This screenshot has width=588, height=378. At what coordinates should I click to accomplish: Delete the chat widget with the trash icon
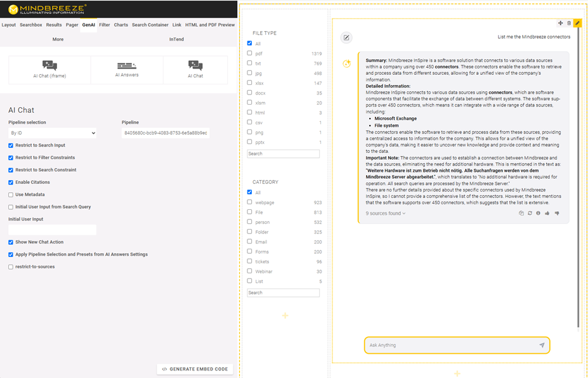pos(569,23)
